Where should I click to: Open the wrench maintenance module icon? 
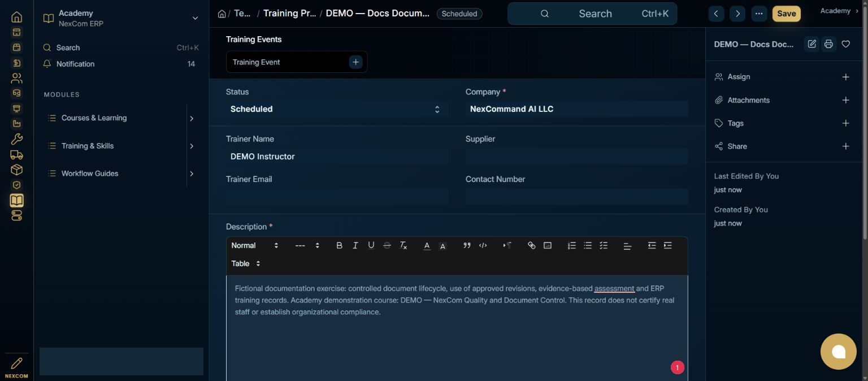click(16, 139)
